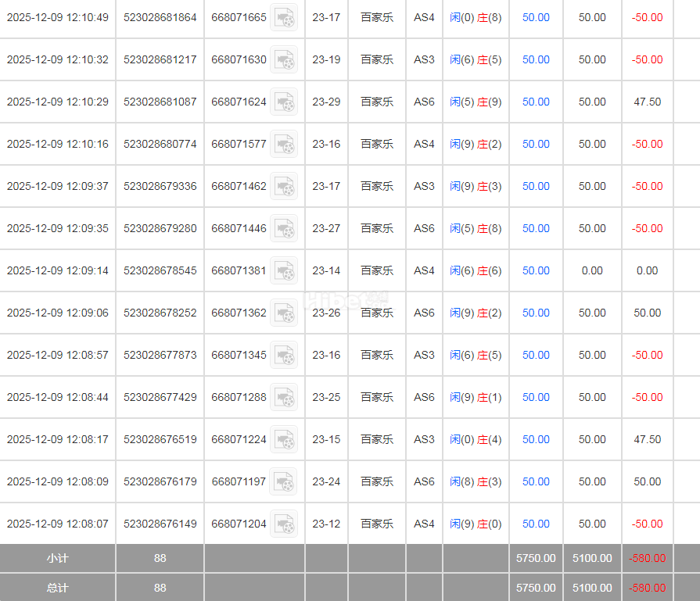Click the film icon beside 668071577
This screenshot has height=601, width=700.
[x=284, y=144]
